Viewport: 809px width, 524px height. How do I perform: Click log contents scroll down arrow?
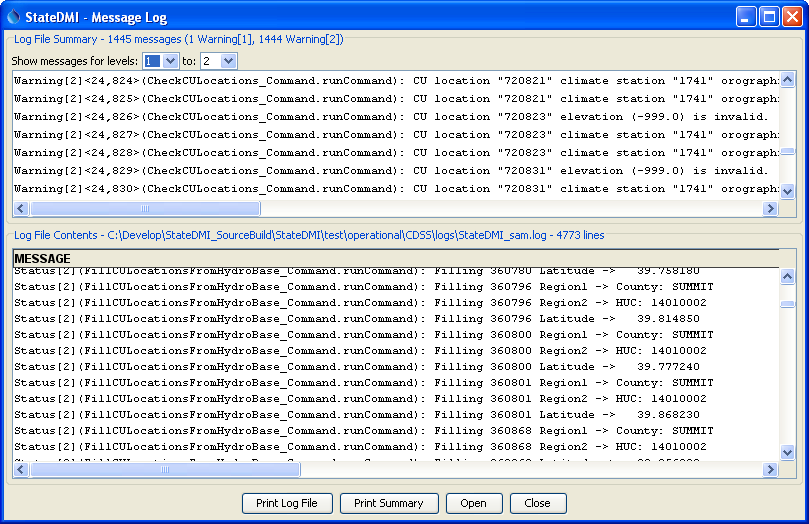pyautogui.click(x=787, y=453)
